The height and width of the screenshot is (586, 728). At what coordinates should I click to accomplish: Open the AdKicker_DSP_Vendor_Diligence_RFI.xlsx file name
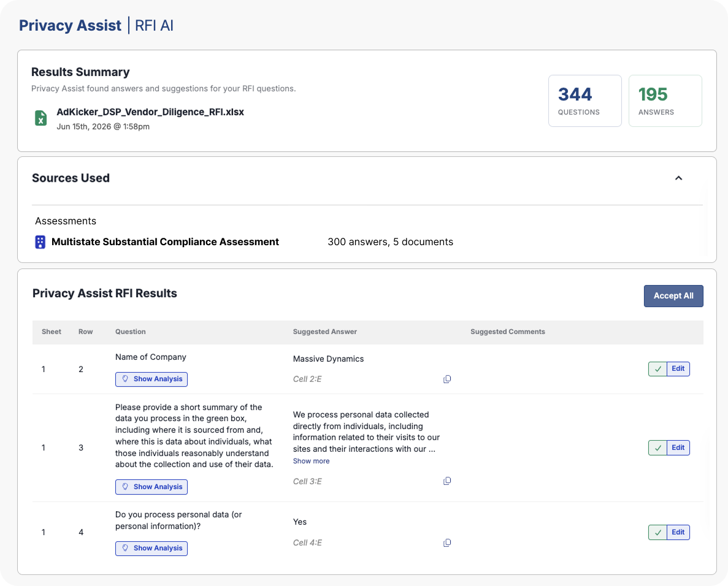[x=150, y=112]
